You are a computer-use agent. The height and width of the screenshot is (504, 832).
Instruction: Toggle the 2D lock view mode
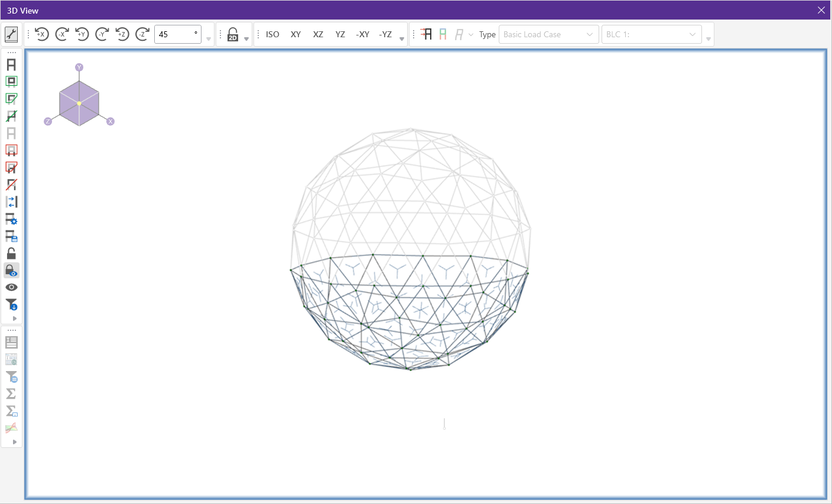tap(233, 34)
